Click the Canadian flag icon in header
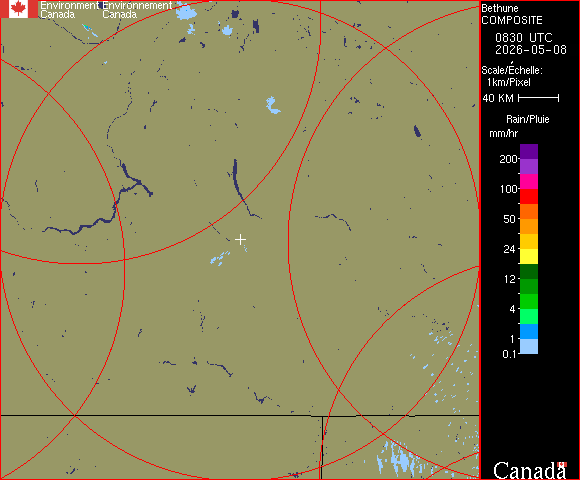This screenshot has height=480, width=580. coord(18,9)
